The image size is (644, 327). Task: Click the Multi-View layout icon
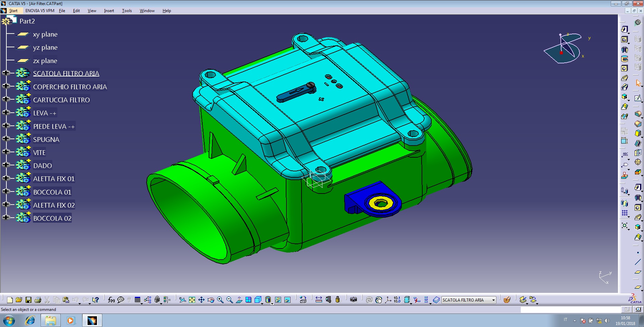point(249,300)
